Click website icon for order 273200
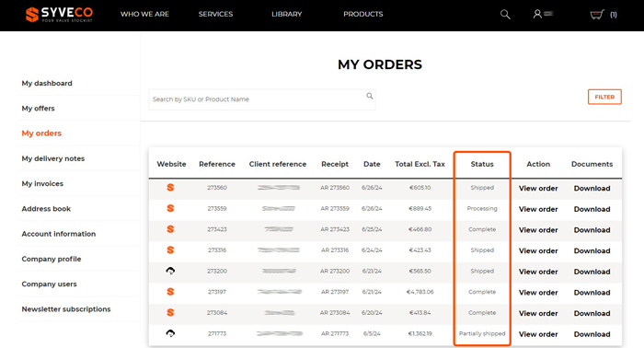Screen dimensions: 644x348 pos(170,271)
